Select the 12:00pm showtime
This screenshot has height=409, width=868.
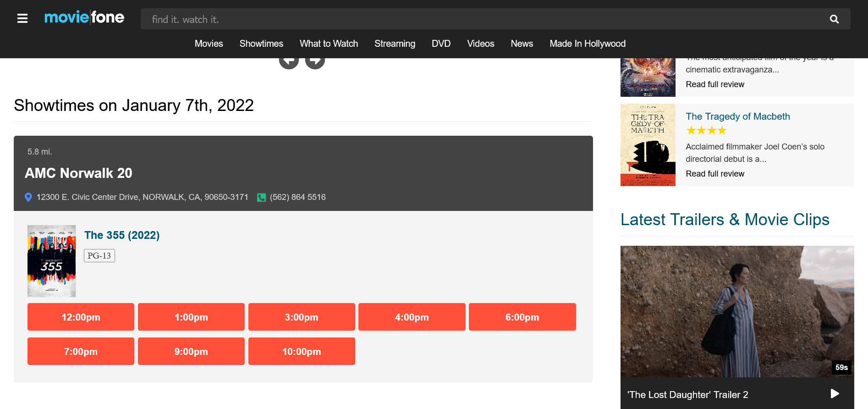point(81,317)
